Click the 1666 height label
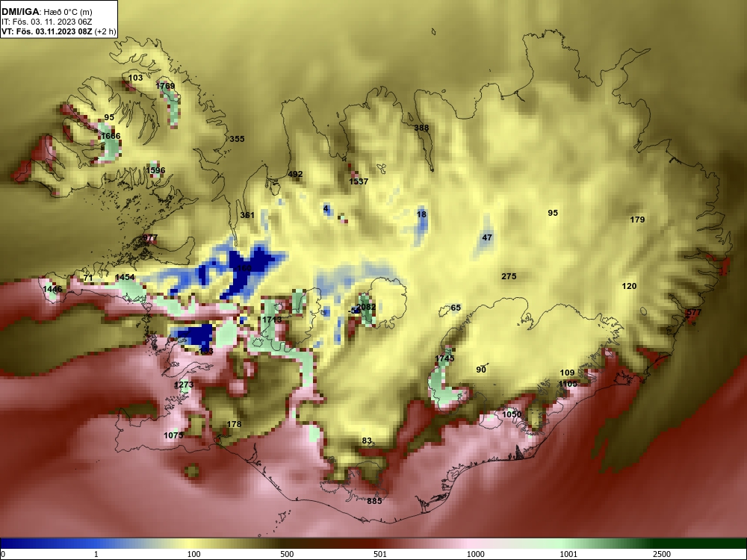The width and height of the screenshot is (747, 560). point(111,136)
